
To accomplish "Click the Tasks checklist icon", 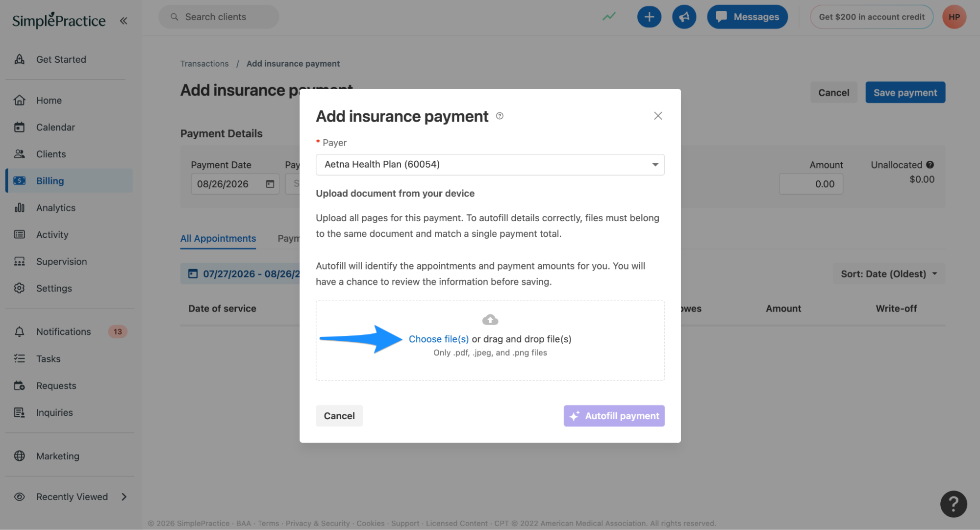I will pyautogui.click(x=20, y=359).
